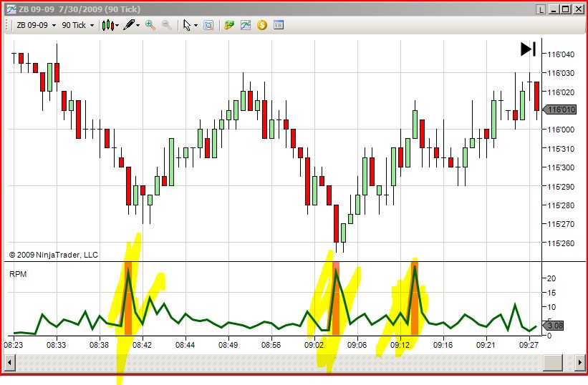Open the data box table icon
This screenshot has height=385, width=588.
click(279, 25)
